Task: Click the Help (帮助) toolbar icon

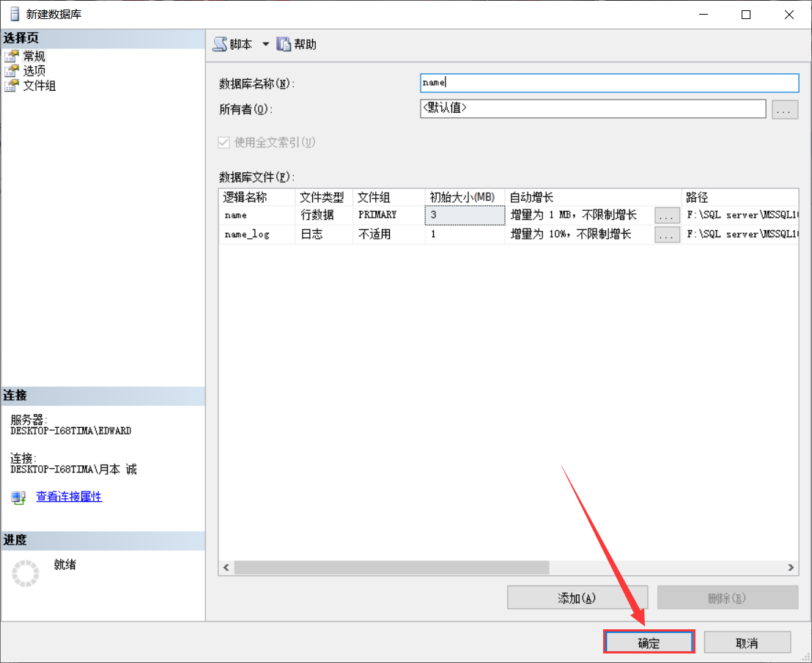Action: [284, 45]
